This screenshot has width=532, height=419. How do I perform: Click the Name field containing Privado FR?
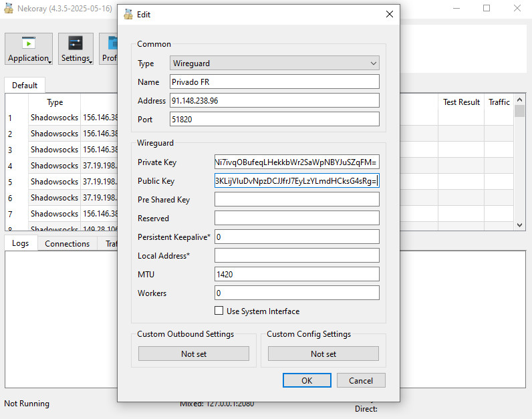click(x=274, y=82)
